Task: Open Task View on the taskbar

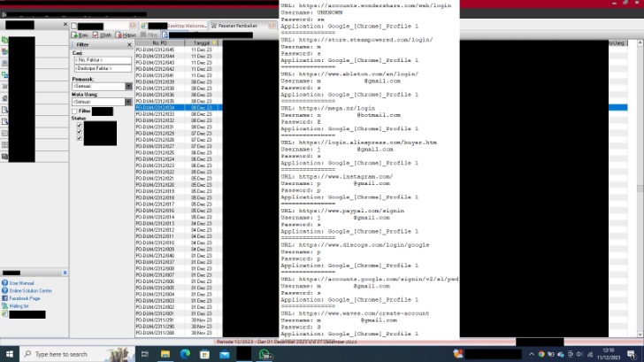Action: coord(144,354)
